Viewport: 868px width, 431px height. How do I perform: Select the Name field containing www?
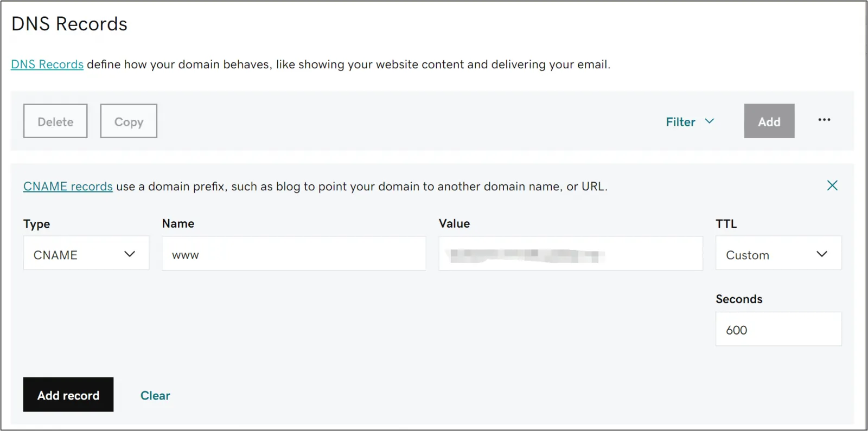coord(293,253)
